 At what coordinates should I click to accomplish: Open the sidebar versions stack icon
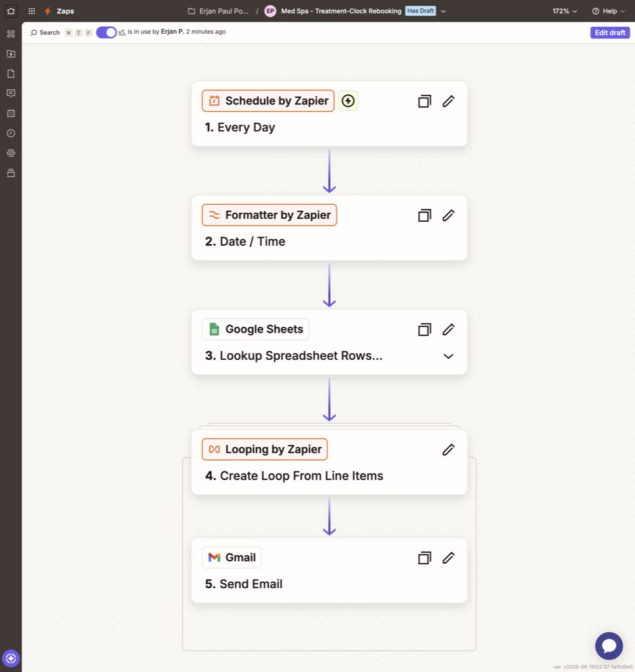point(11,173)
